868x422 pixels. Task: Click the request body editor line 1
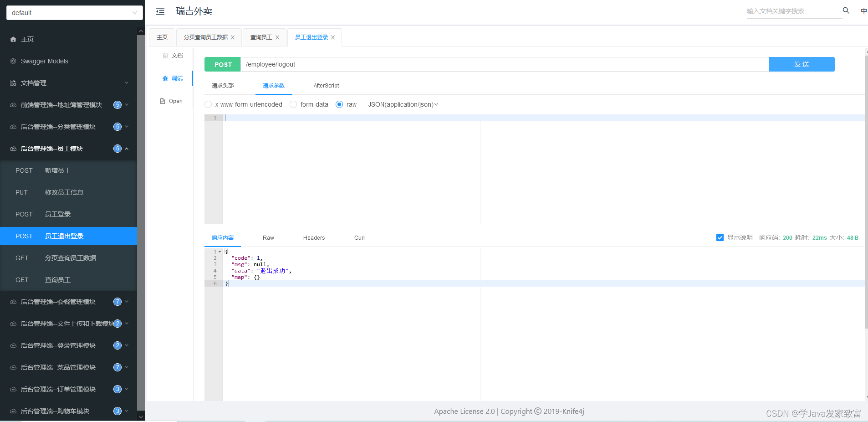[x=544, y=118]
